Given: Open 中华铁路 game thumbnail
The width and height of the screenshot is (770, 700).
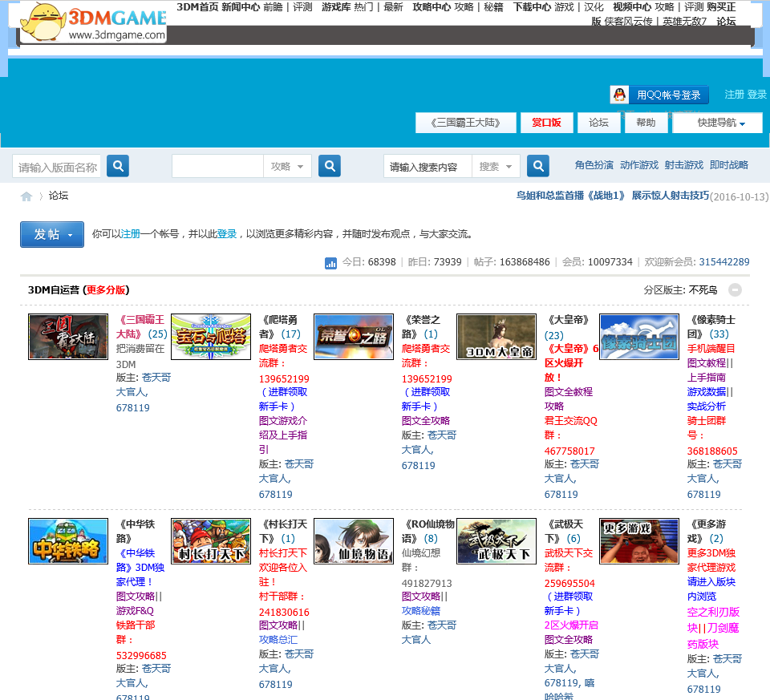Looking at the screenshot, I should (x=67, y=541).
